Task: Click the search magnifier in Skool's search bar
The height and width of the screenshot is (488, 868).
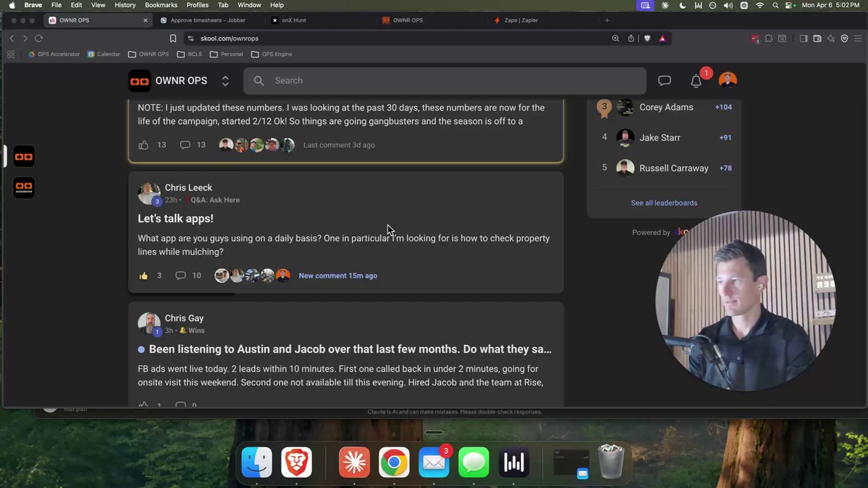Action: tap(258, 80)
